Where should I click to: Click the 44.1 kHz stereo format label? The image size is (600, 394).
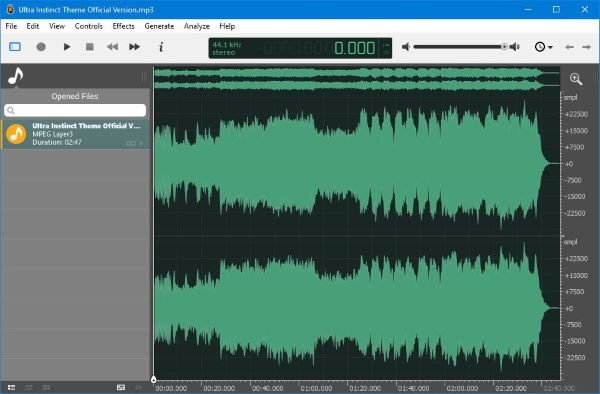(227, 49)
